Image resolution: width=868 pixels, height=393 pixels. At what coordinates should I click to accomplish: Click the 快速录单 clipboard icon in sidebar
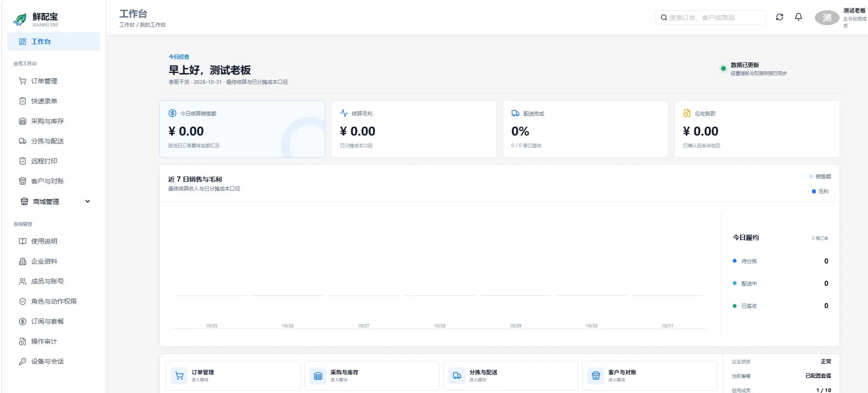pos(22,101)
